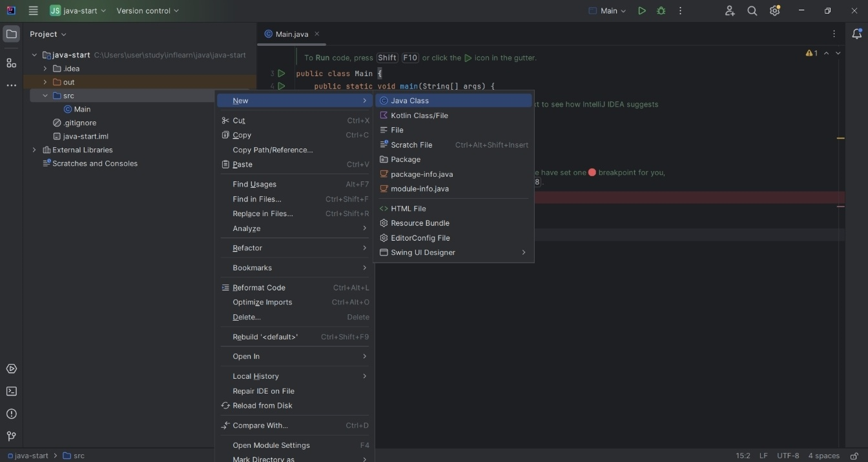Open Code With Me icon
The width and height of the screenshot is (868, 462).
click(x=730, y=11)
